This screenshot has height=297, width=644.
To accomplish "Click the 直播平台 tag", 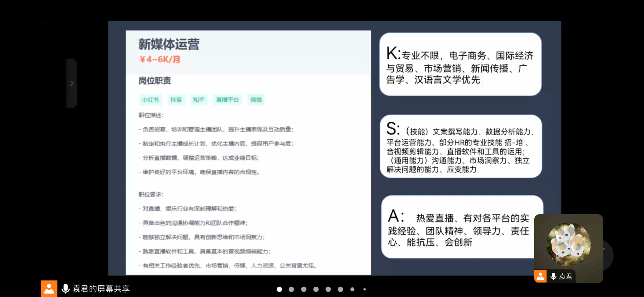I will tap(227, 100).
